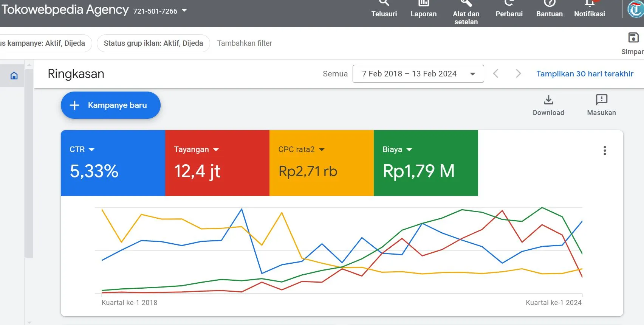Go to the home sidebar icon
Screen dimensions: 644x325
tap(14, 76)
